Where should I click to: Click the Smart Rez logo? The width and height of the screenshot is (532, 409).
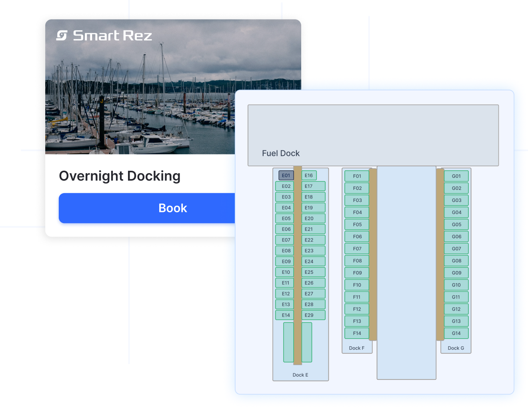[x=104, y=36]
